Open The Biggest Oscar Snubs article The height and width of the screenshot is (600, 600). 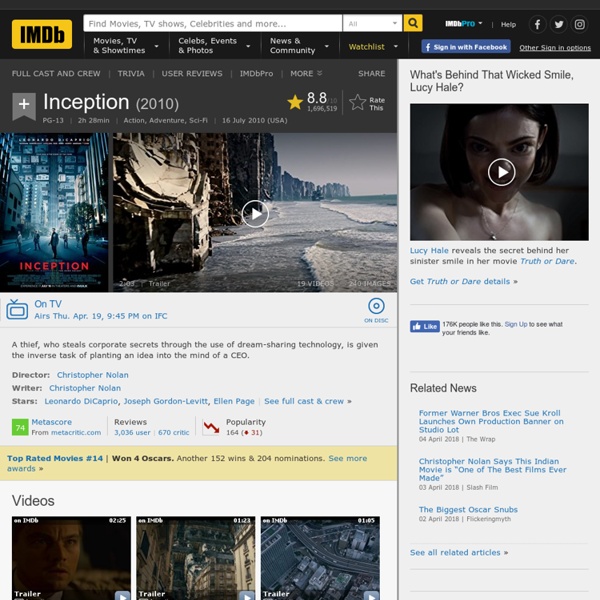468,509
